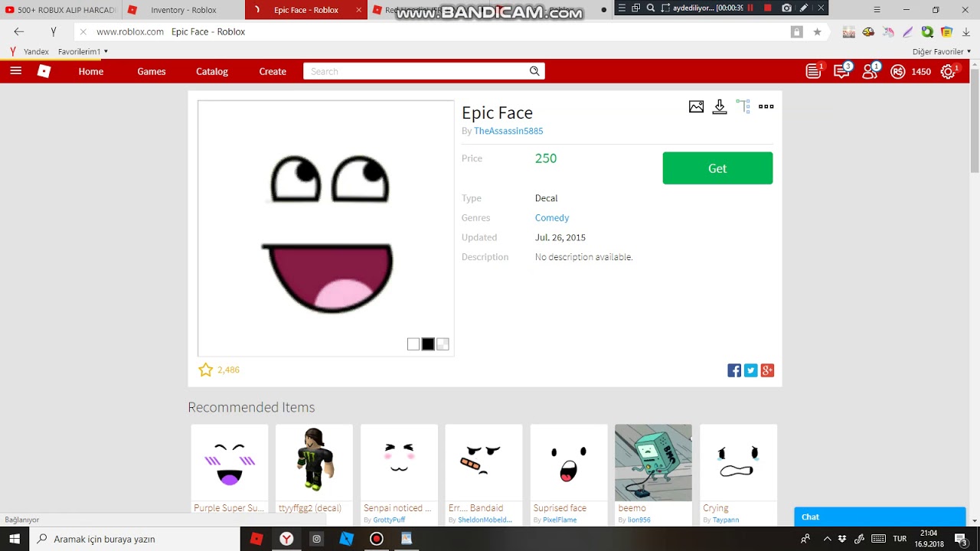
Task: Open Yandex browser from the taskbar
Action: click(x=286, y=539)
